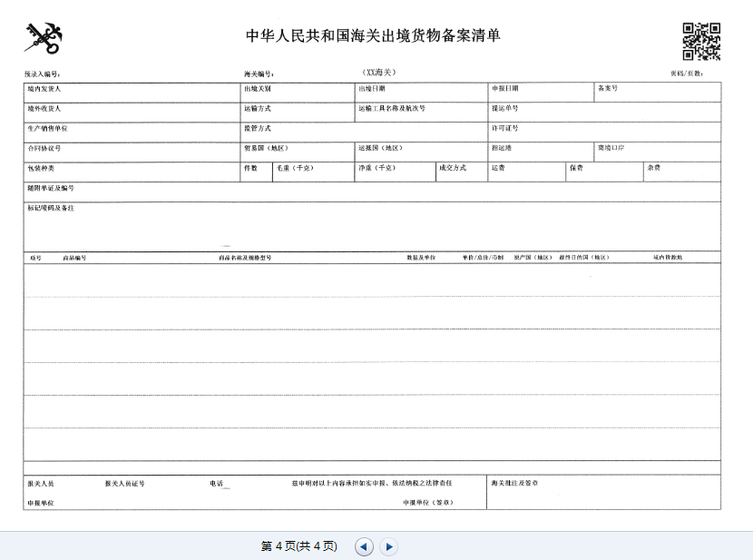Click the 第 4 页(共 4 页) page indicator
This screenshot has width=753, height=560.
[298, 546]
